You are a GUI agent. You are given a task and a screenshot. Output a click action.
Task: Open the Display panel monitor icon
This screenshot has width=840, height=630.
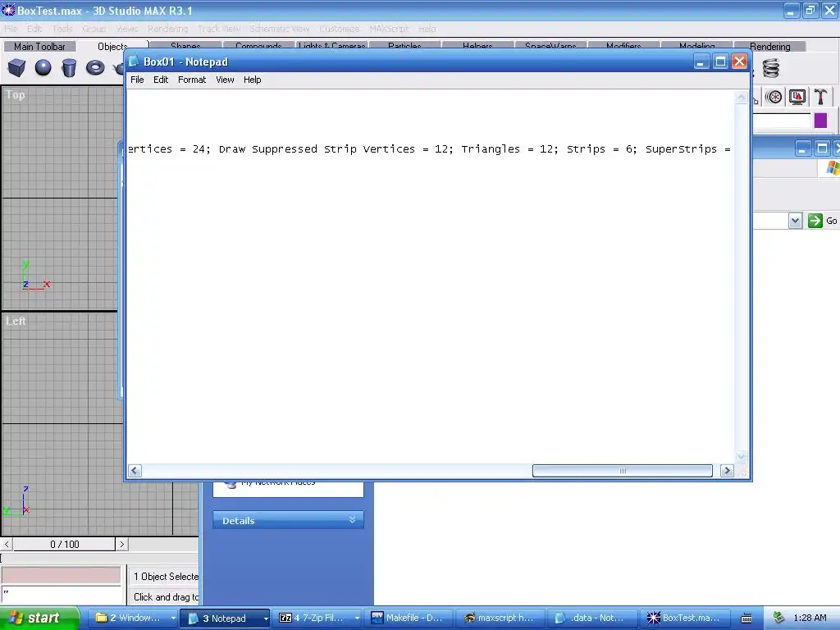click(797, 97)
